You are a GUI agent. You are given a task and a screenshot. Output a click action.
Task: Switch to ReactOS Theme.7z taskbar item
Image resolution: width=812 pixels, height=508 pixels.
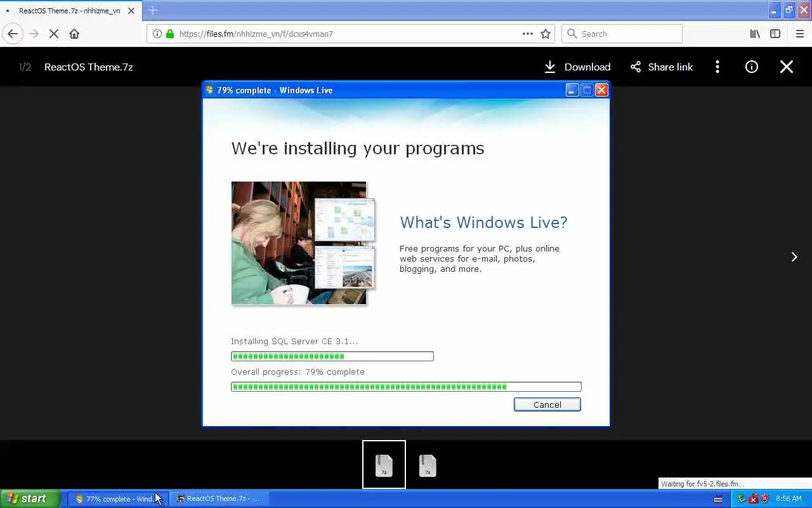[219, 499]
